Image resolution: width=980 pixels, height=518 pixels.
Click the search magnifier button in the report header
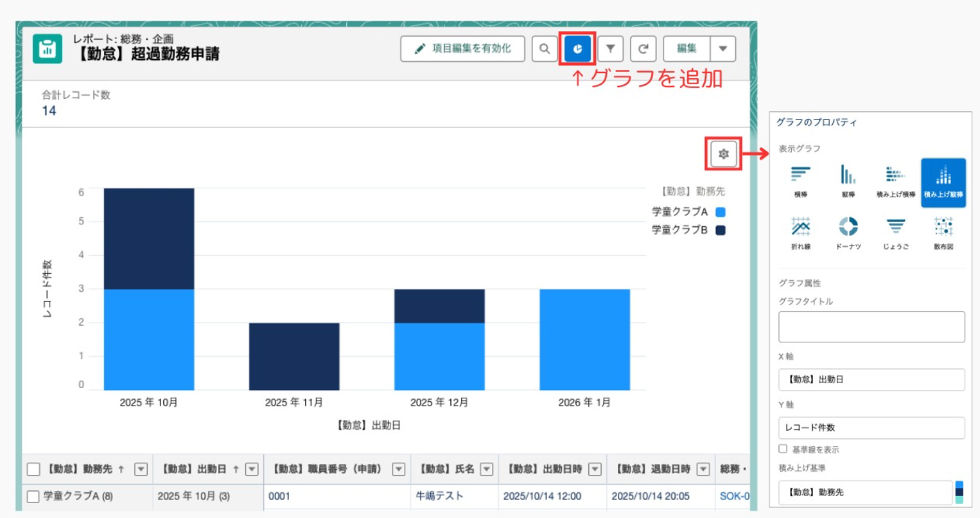pos(545,49)
